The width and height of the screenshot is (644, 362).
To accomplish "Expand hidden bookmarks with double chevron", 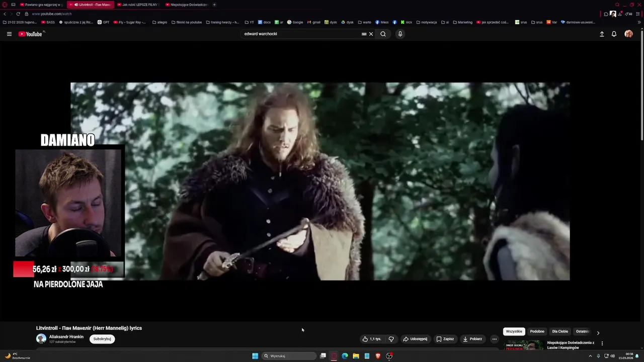I will tap(639, 22).
